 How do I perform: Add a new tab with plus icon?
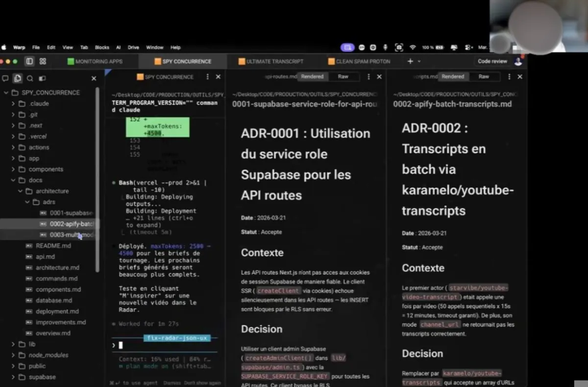[410, 61]
